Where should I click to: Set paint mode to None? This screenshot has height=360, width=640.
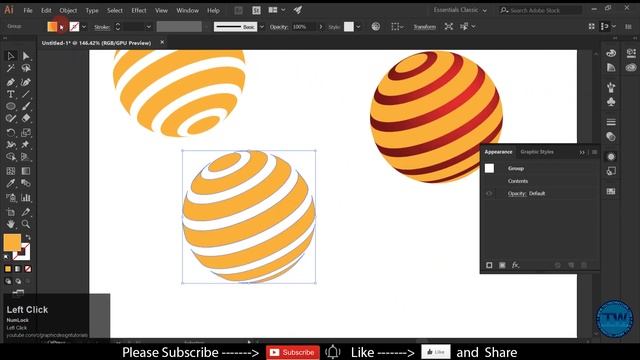pyautogui.click(x=28, y=269)
